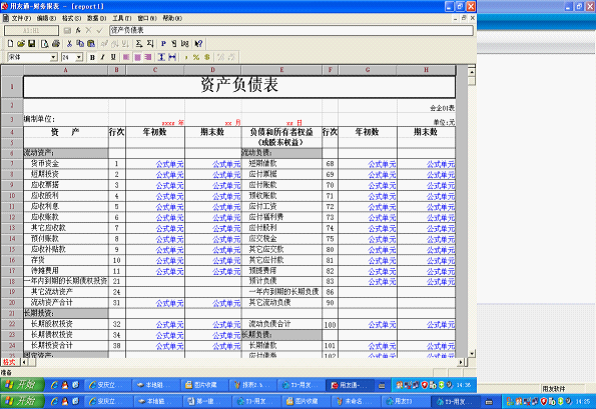Copy selection with copy icon
596x409 pixels.
click(x=80, y=44)
